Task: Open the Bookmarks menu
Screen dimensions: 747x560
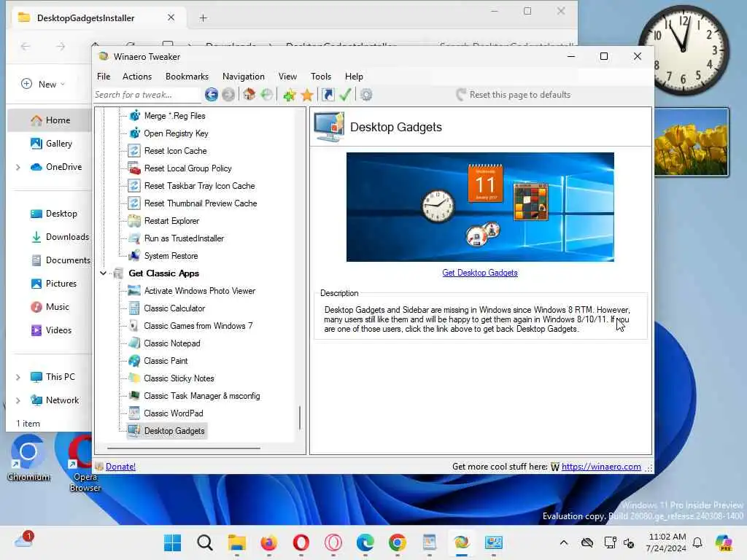Action: (187, 77)
